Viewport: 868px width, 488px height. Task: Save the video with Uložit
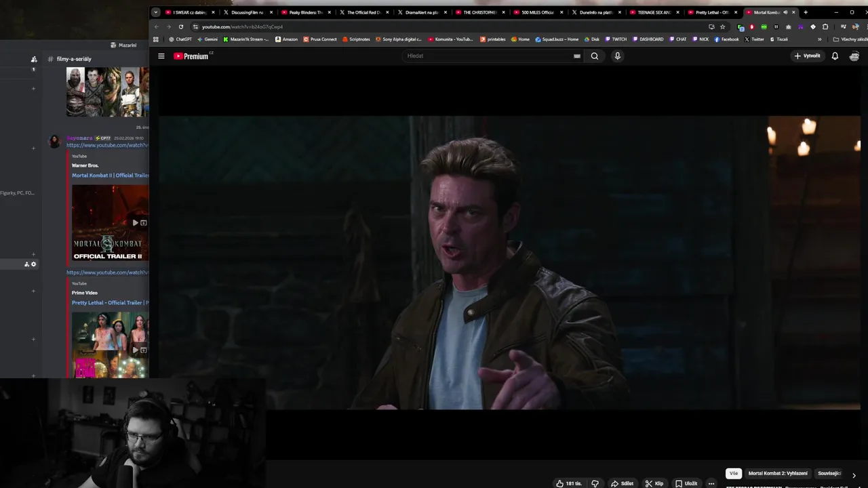[x=686, y=483]
